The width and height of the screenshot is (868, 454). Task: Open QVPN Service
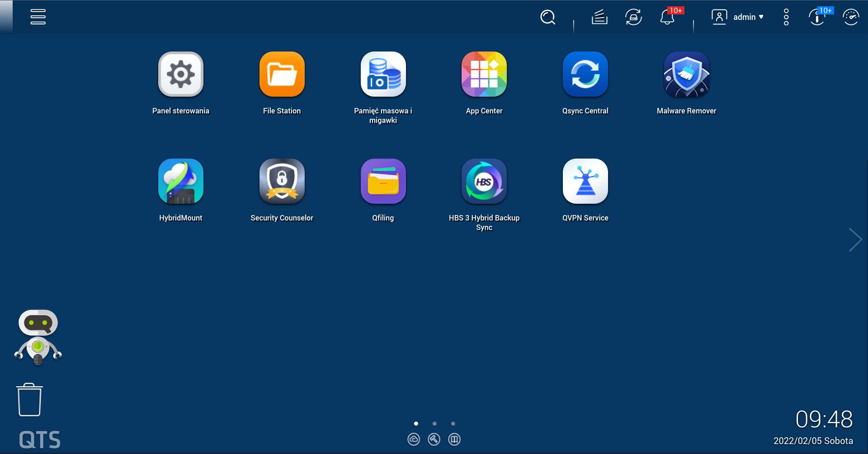point(585,181)
